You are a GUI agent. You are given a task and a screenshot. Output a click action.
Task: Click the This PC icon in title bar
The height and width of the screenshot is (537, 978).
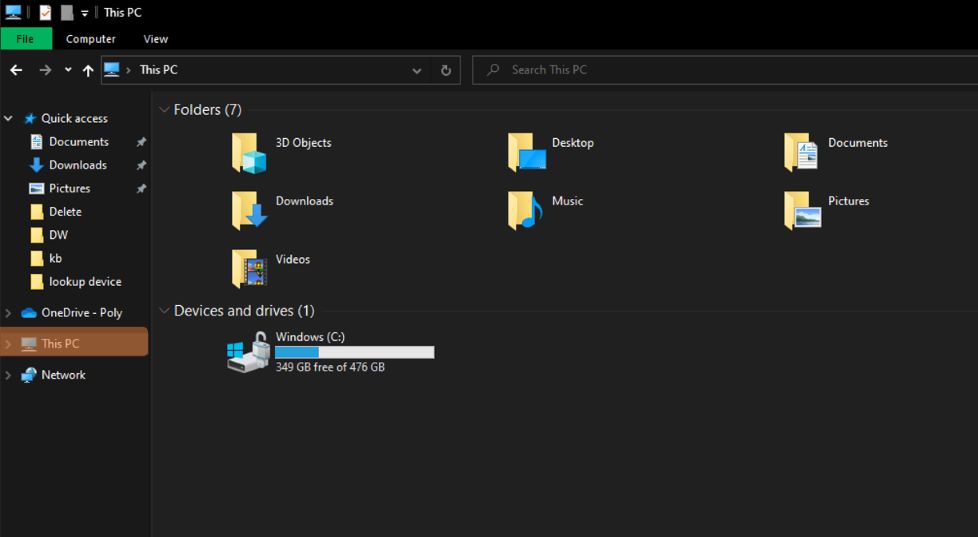click(x=13, y=12)
